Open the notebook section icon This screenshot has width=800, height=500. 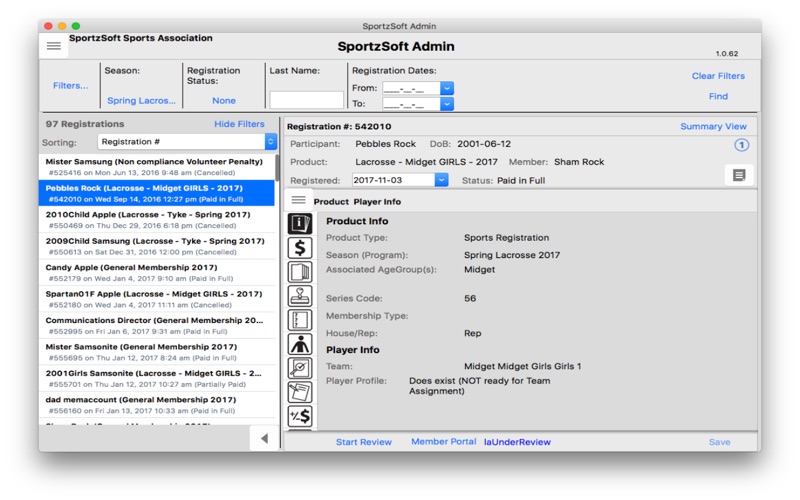click(x=300, y=320)
